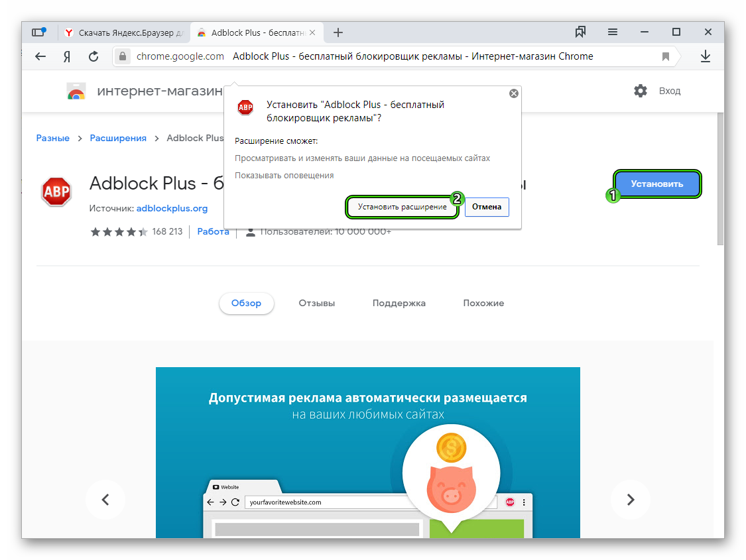Click the large ABP extension logo
This screenshot has height=560, width=746.
pyautogui.click(x=56, y=191)
